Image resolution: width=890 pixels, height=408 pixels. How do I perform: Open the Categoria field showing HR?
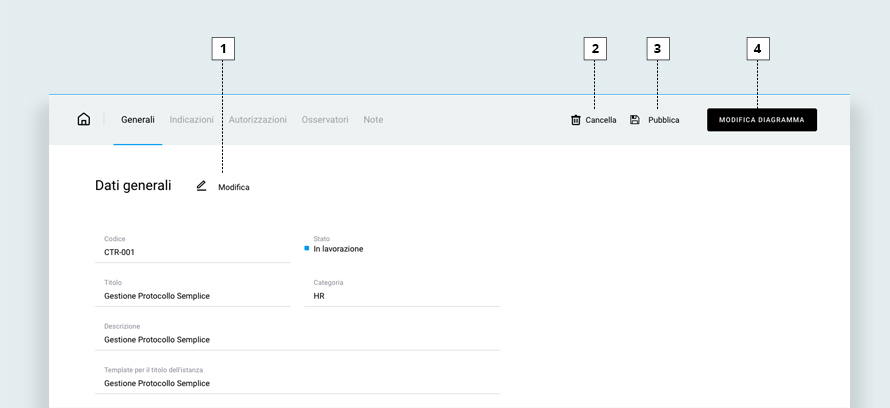[x=402, y=291]
